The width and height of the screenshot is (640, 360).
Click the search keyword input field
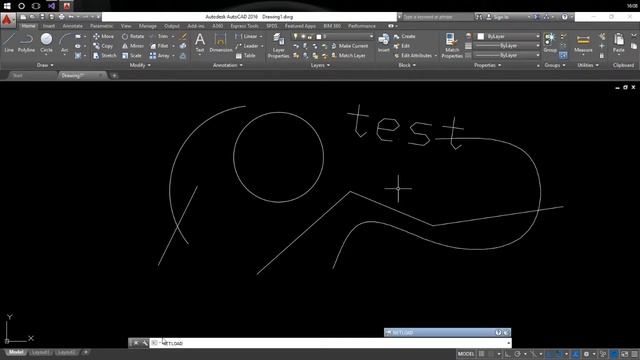[437, 17]
